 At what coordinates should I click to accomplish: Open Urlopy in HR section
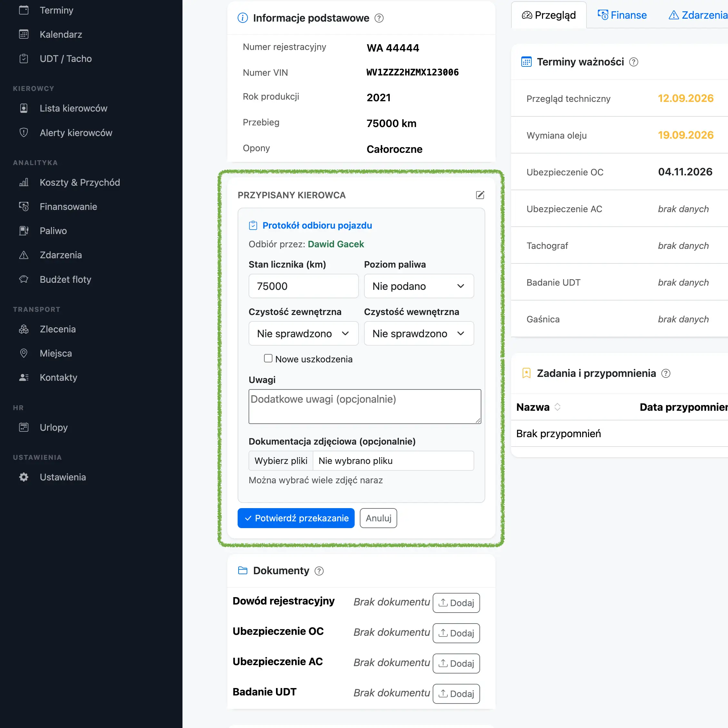(x=54, y=427)
